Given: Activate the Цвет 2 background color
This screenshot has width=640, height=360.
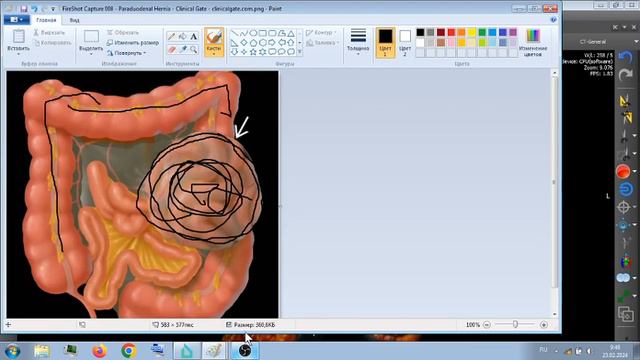Looking at the screenshot, I should click(x=405, y=42).
